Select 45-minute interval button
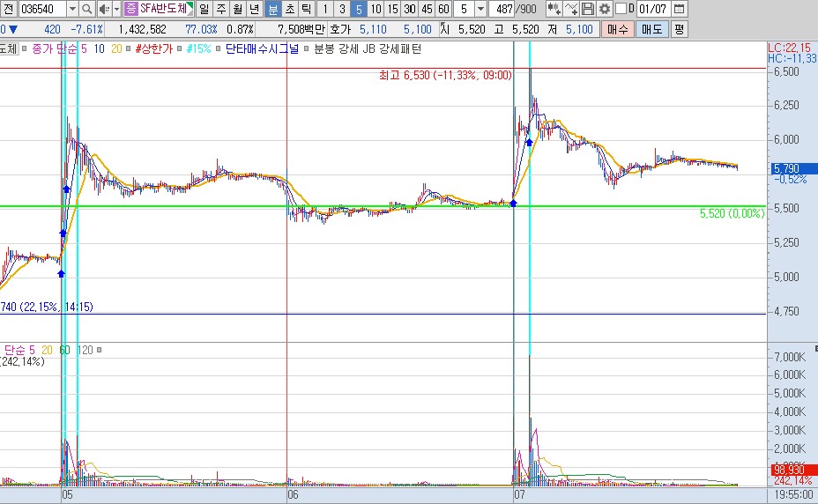 point(427,9)
